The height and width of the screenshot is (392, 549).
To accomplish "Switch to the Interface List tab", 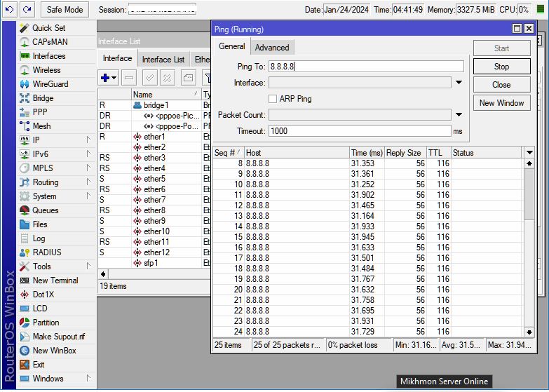I will pyautogui.click(x=163, y=60).
